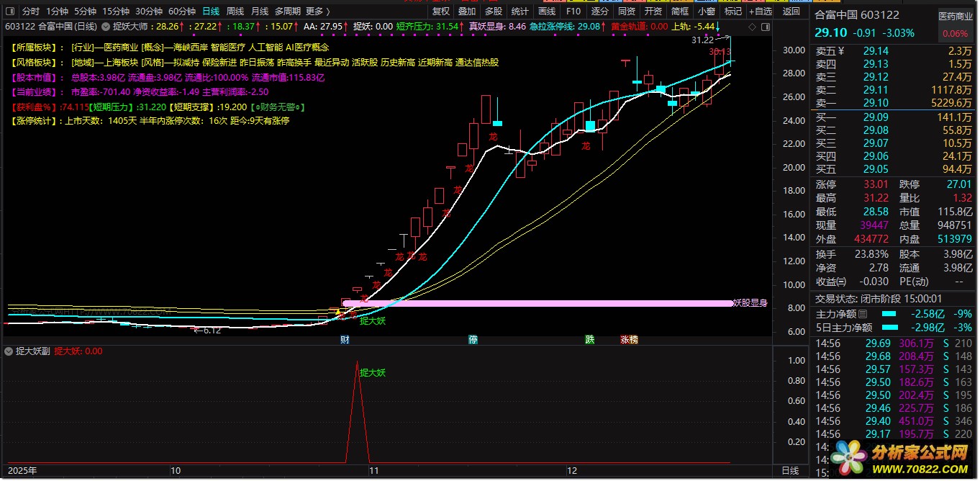Click the diamond marker icon in indicator bar

(x=752, y=27)
